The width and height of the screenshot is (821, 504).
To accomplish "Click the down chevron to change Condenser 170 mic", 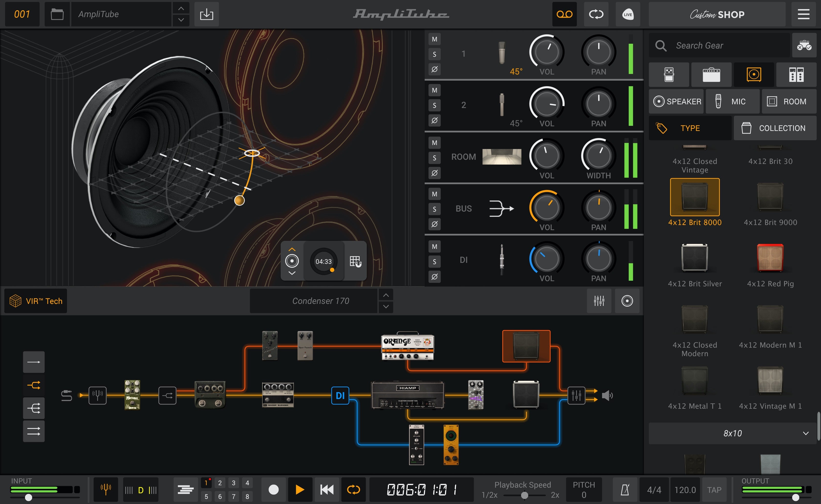I will (386, 307).
